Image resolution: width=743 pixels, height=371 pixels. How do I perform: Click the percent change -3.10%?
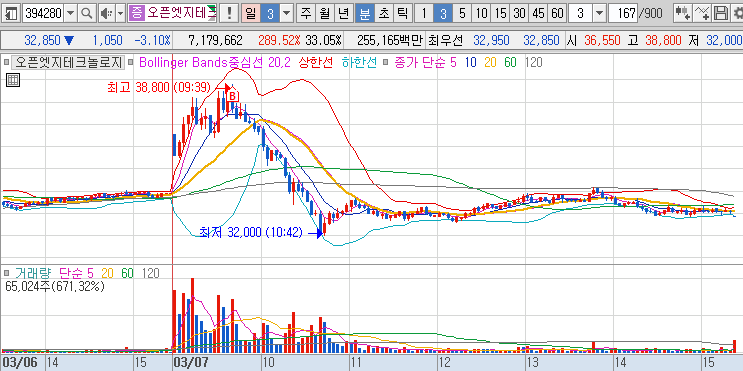tap(153, 41)
